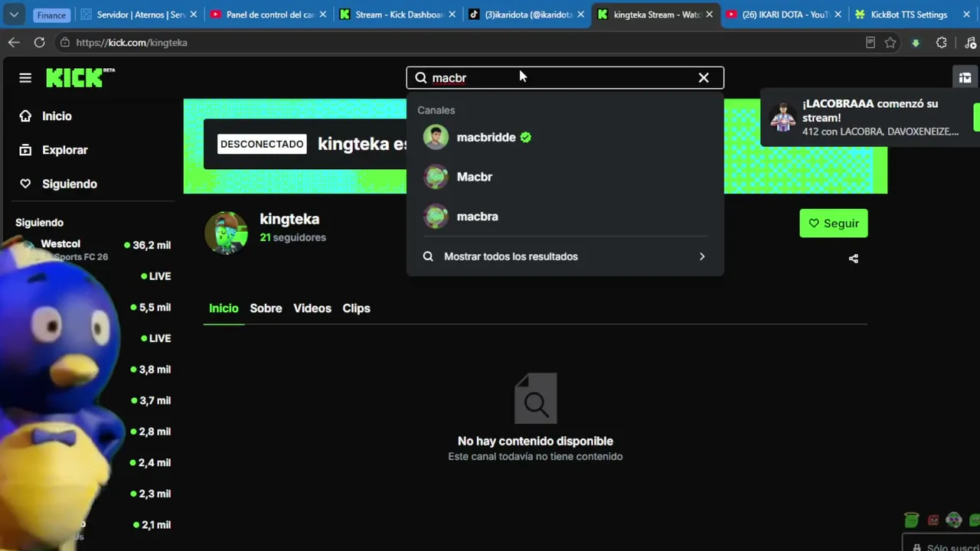The image size is (980, 551).
Task: Open Explorar in the sidebar
Action: pos(65,150)
